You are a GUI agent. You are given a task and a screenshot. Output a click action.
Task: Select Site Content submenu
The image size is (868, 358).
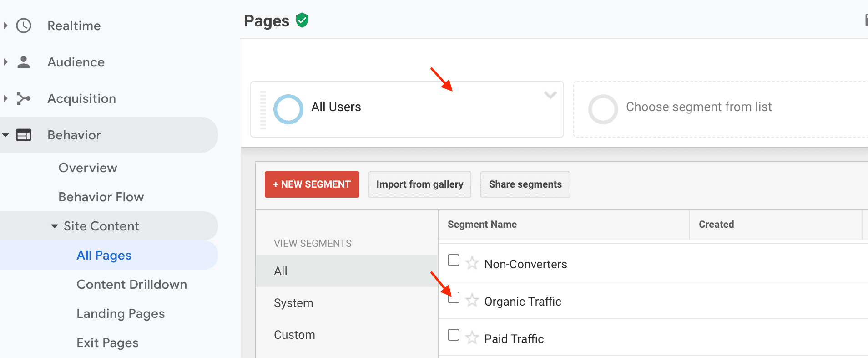coord(109,226)
